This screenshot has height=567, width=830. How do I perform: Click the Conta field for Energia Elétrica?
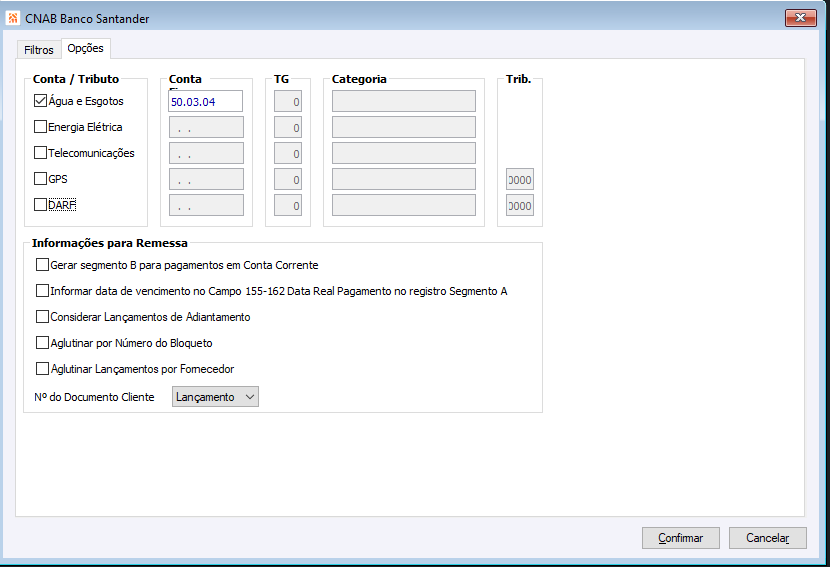206,127
